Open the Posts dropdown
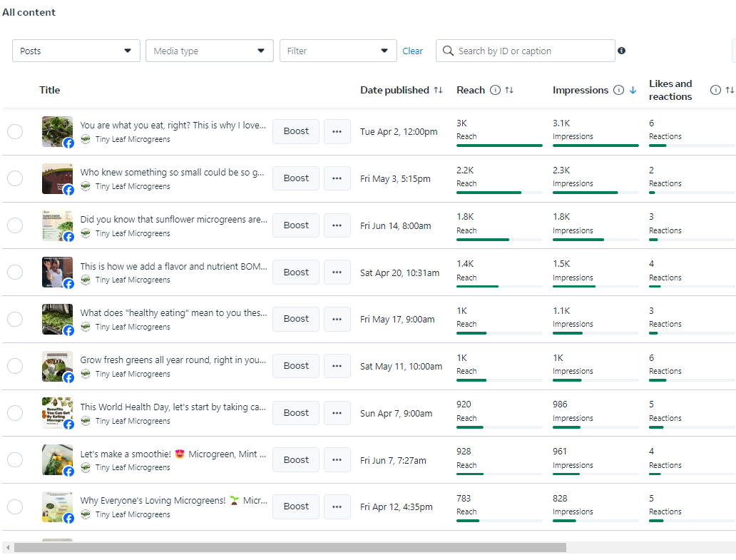This screenshot has width=736, height=560. pyautogui.click(x=76, y=51)
